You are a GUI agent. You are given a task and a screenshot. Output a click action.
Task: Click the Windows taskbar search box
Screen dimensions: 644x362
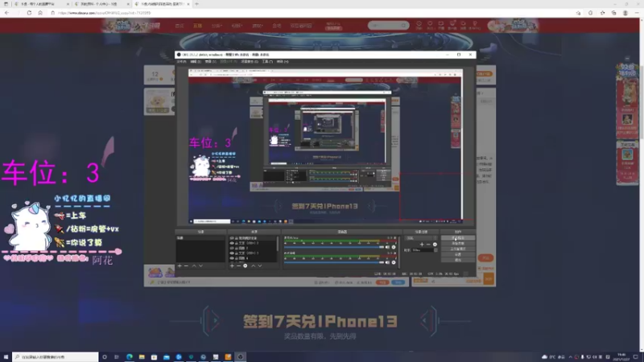tap(56, 356)
